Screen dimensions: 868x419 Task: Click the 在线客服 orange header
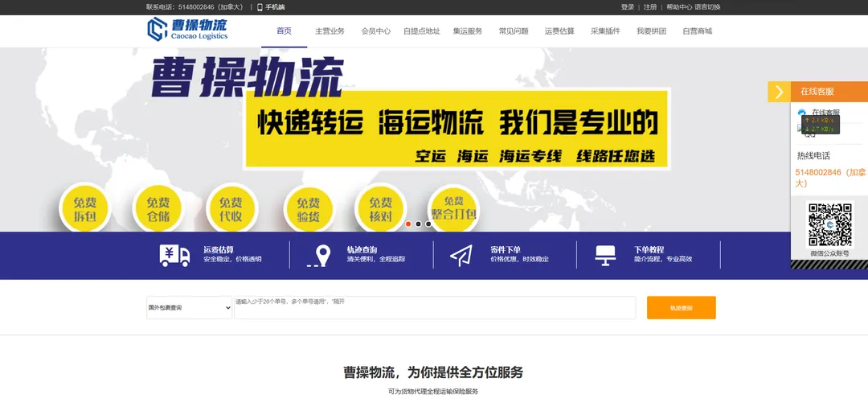(829, 92)
